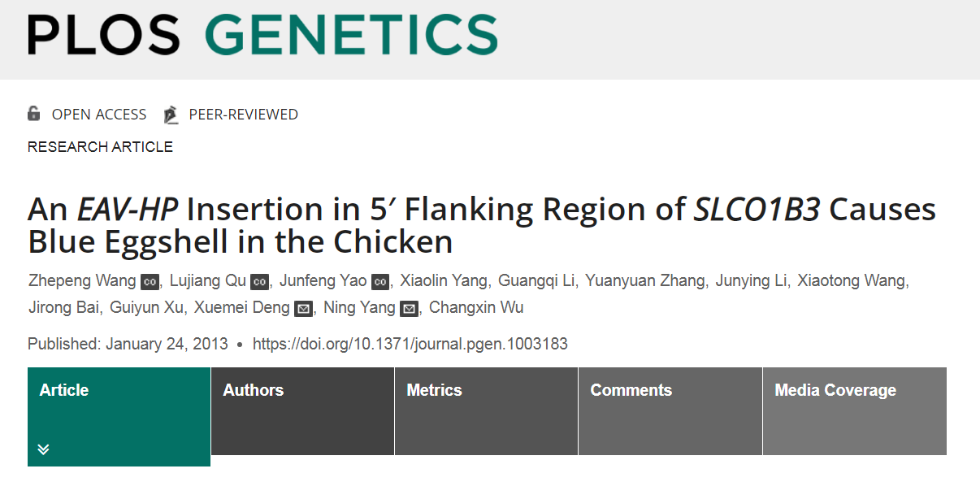View the Comments tab
This screenshot has height=486, width=980.
click(670, 411)
